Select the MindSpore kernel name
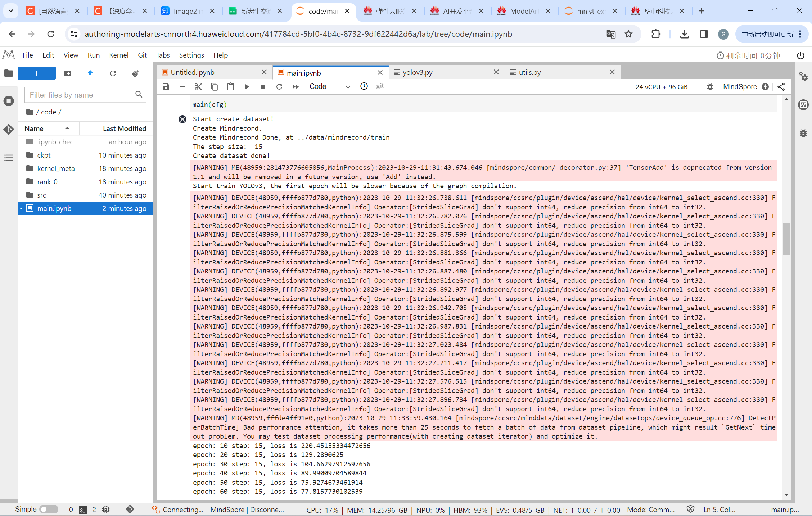The width and height of the screenshot is (812, 516). click(740, 87)
